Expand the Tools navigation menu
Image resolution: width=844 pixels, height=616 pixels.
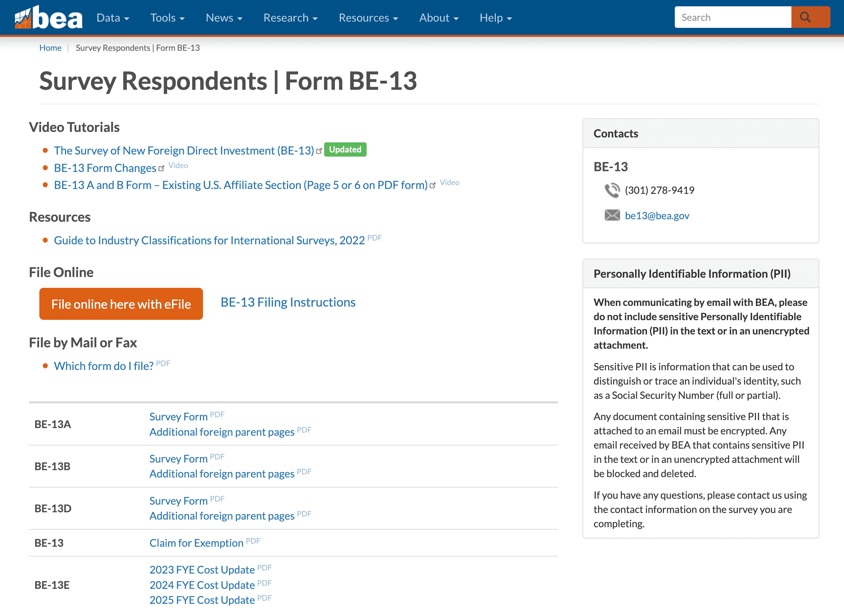tap(167, 17)
